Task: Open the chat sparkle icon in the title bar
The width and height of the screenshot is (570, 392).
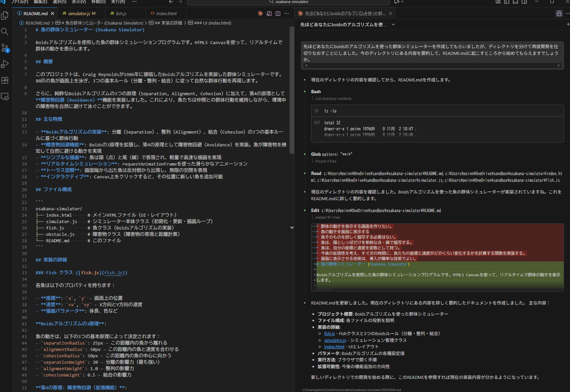Action: pyautogui.click(x=397, y=2)
